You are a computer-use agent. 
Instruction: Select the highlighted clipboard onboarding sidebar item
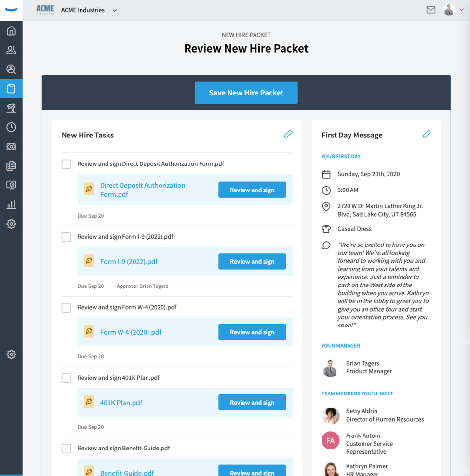(x=11, y=89)
